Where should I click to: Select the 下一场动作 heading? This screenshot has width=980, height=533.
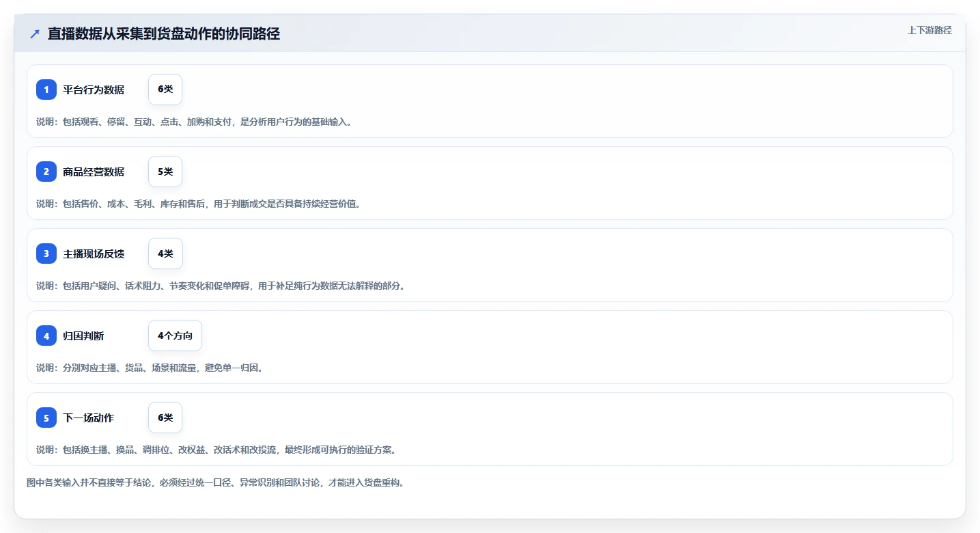pos(89,418)
